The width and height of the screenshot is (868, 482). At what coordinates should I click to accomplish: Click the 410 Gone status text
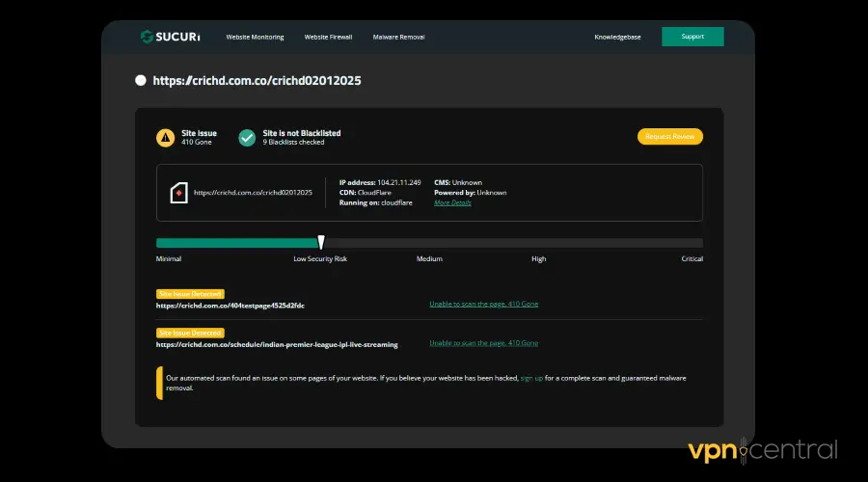click(197, 143)
